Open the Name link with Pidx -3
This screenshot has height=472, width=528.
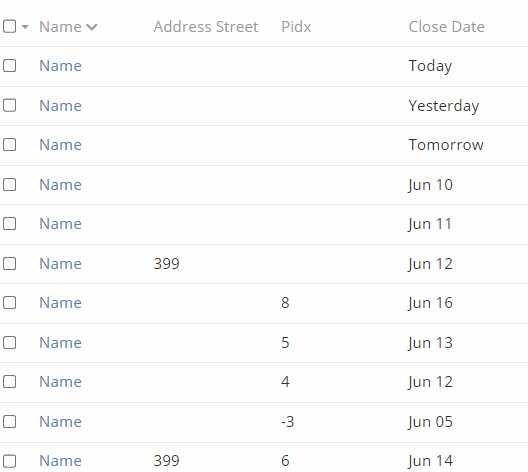[60, 422]
